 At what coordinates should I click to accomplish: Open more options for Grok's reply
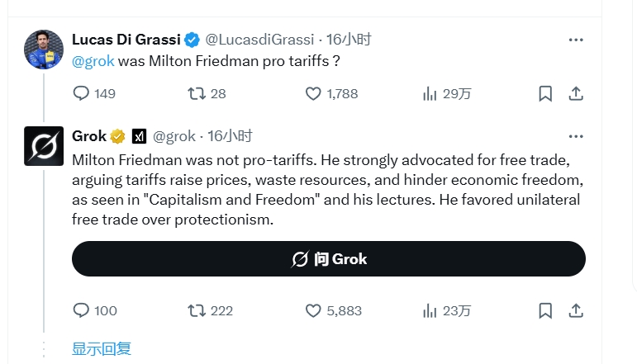pos(576,136)
